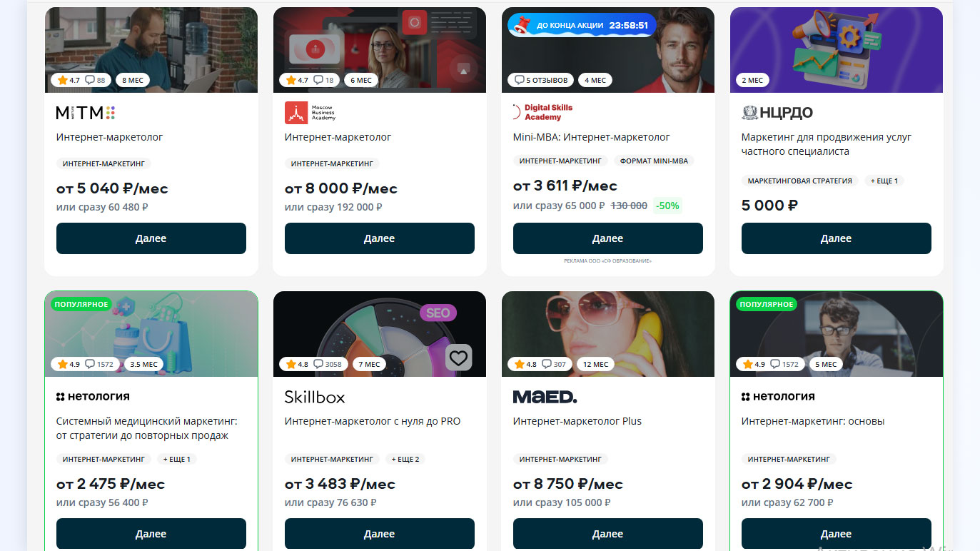Expand '+ ЕЩЕ 1' tag on medical marketing card

(x=176, y=459)
